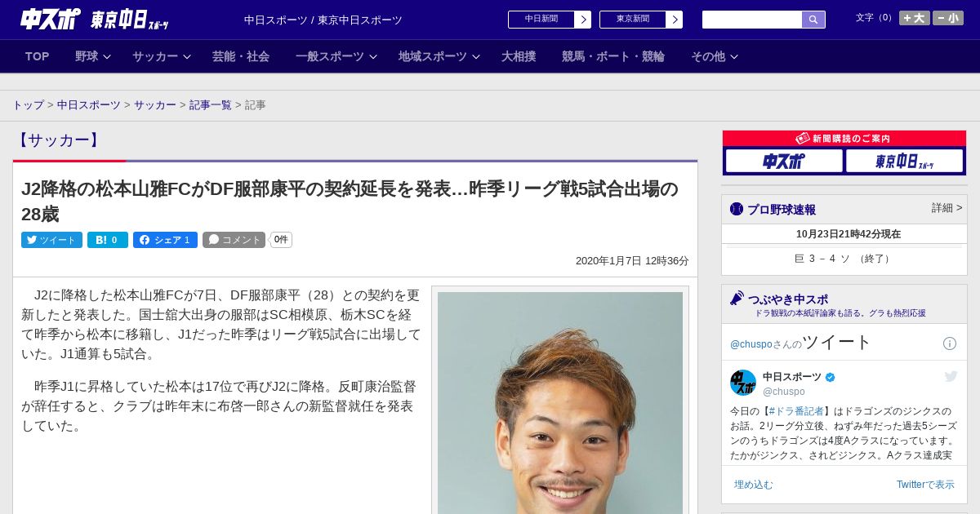This screenshot has height=514, width=980.
Task: Click サッカー breadcrumb link
Action: point(155,105)
